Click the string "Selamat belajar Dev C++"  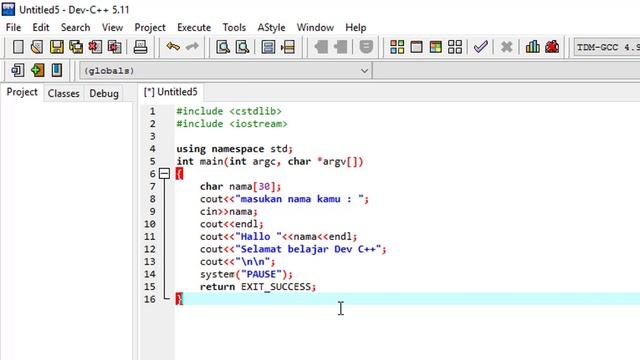(x=308, y=249)
